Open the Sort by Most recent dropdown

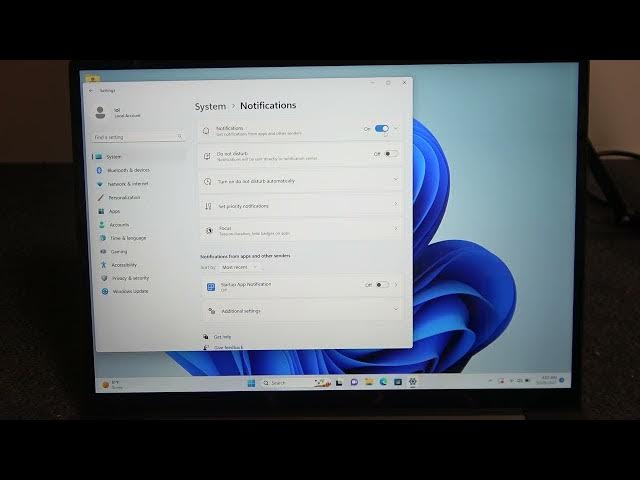[240, 267]
